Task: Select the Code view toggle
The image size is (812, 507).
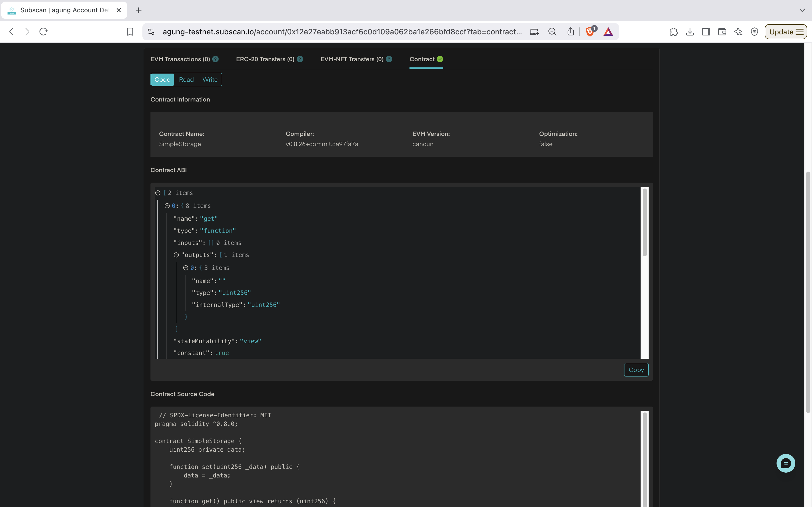Action: (162, 79)
